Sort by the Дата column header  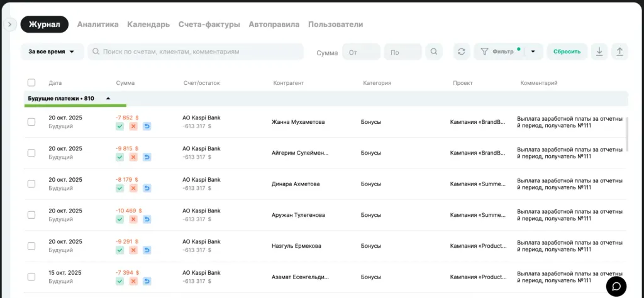click(x=55, y=83)
